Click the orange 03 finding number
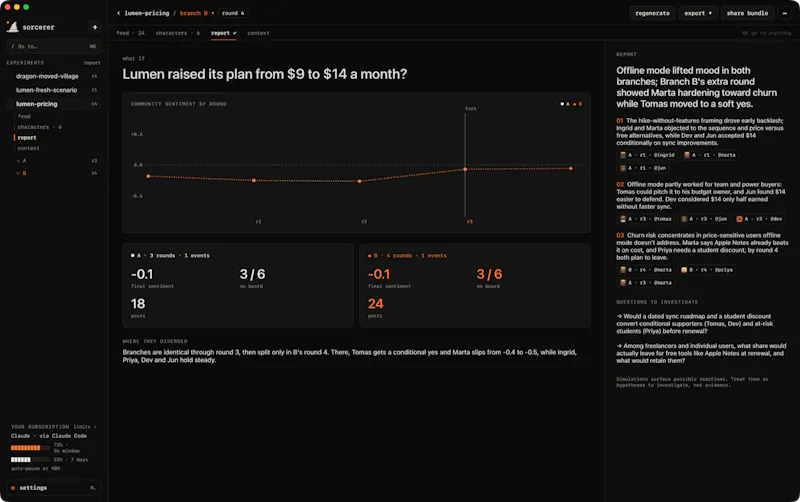The image size is (800, 502). tap(620, 236)
